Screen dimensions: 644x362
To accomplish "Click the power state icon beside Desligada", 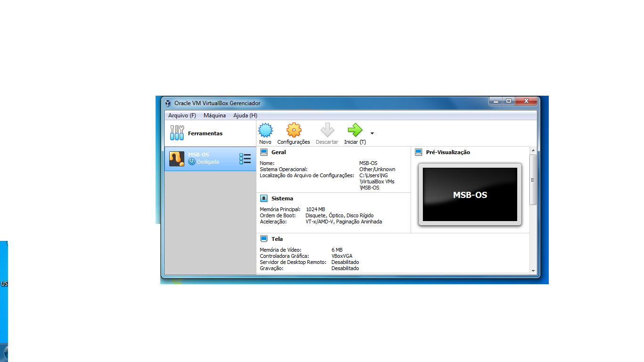I will click(191, 162).
